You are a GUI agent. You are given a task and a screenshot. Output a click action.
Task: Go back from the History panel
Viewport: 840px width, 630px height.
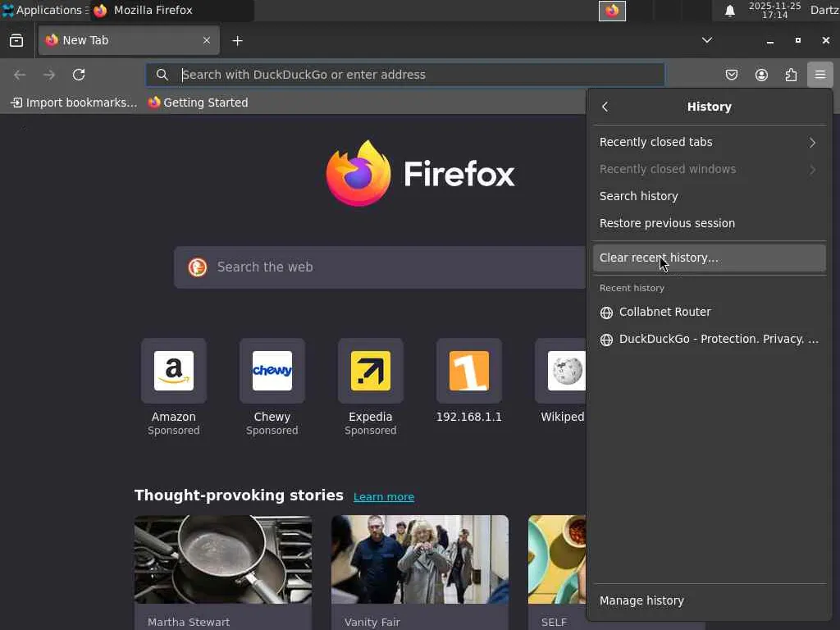pos(605,107)
